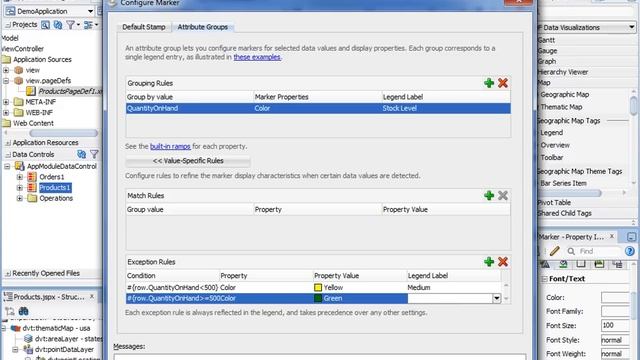
Task: Open Legend Label dropdown in selected exception row
Action: click(x=496, y=298)
